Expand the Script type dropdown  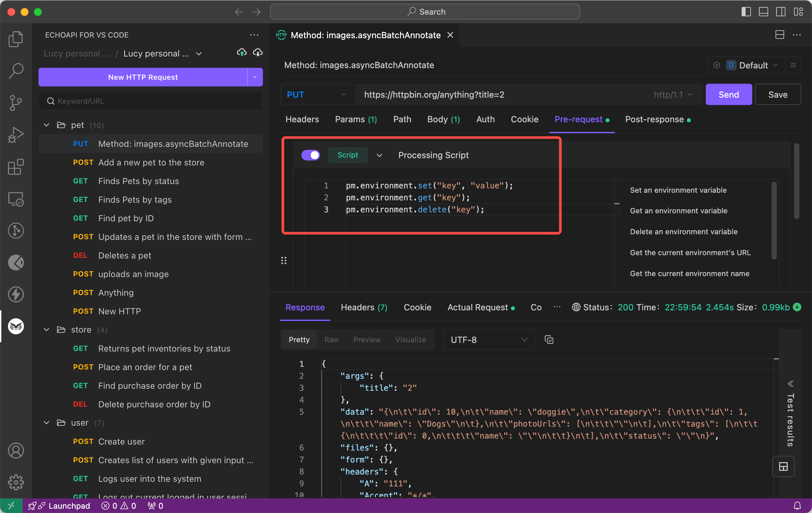click(380, 155)
